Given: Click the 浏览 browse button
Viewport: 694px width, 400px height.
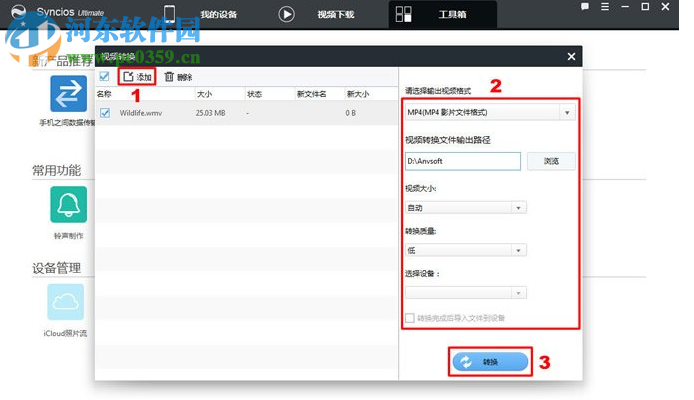Looking at the screenshot, I should point(551,161).
